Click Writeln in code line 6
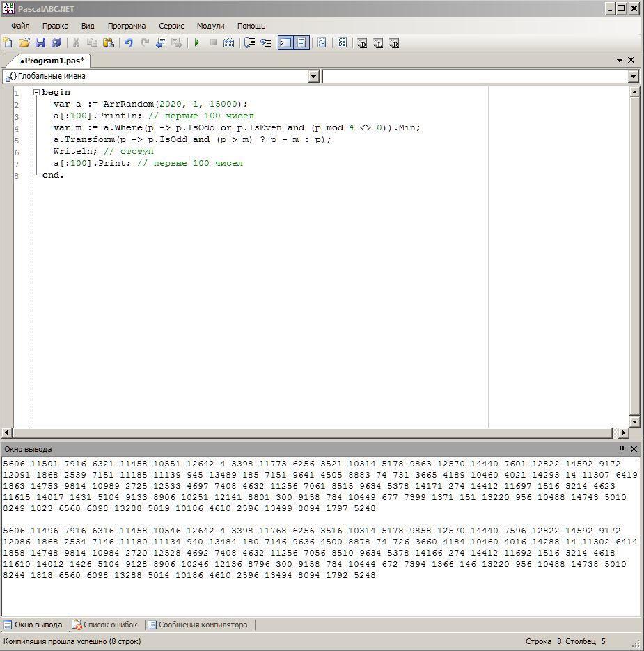644x651 pixels. click(x=74, y=151)
